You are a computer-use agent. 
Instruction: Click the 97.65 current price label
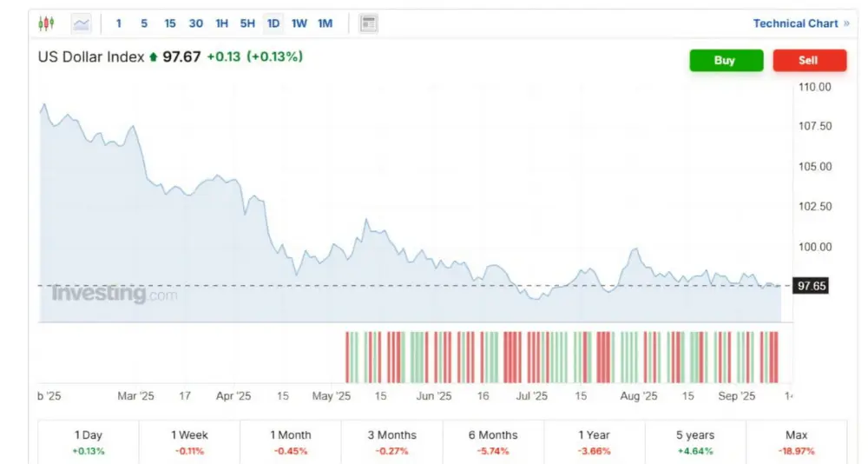[812, 286]
